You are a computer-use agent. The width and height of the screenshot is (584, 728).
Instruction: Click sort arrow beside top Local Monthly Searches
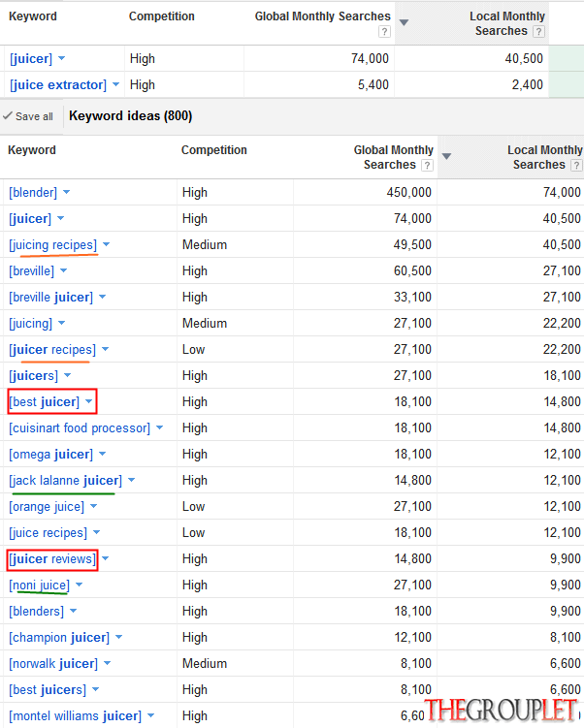(x=405, y=22)
